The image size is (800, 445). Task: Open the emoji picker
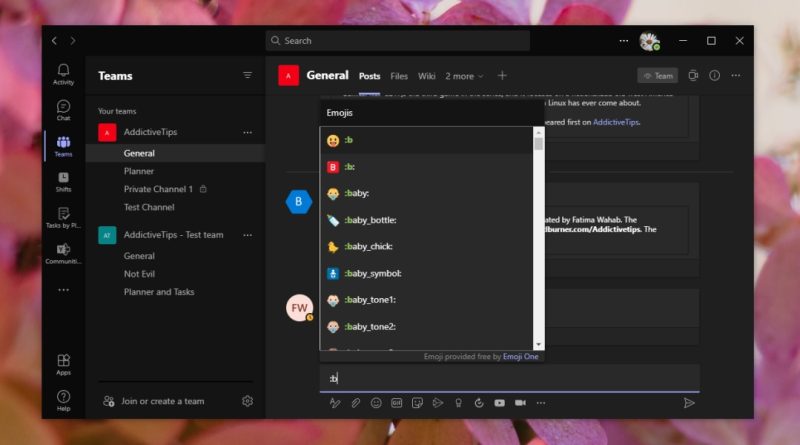pos(376,403)
